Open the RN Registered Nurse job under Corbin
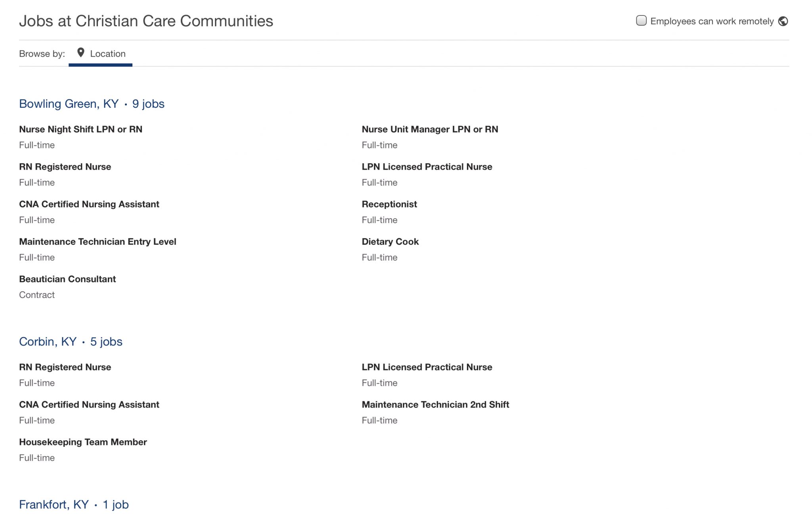Viewport: 812px width, 523px height. pyautogui.click(x=65, y=367)
